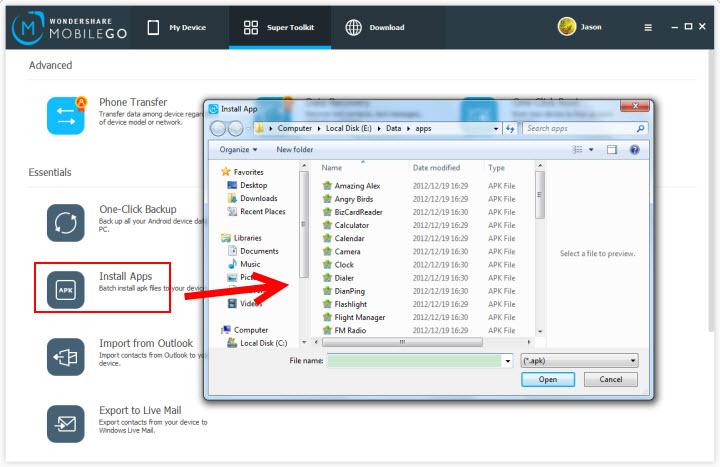Click the Amazing Alex APK file icon
This screenshot has height=467, width=720.
327,186
